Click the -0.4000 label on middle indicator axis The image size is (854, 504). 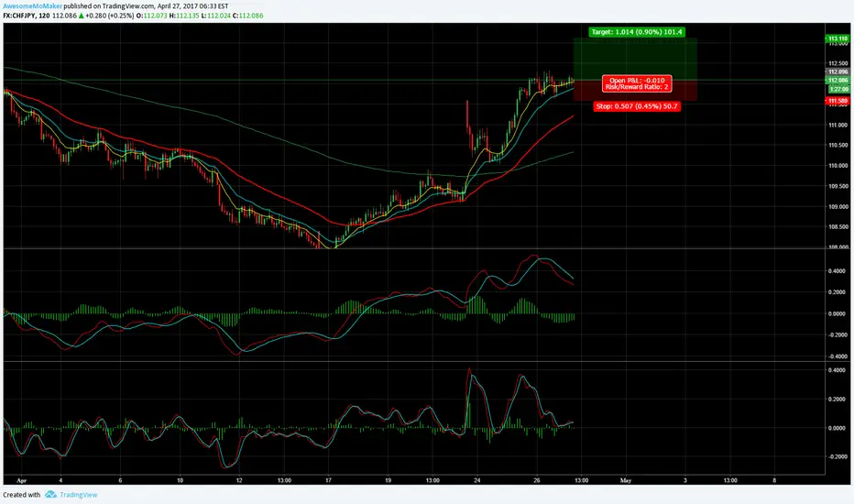tap(837, 356)
